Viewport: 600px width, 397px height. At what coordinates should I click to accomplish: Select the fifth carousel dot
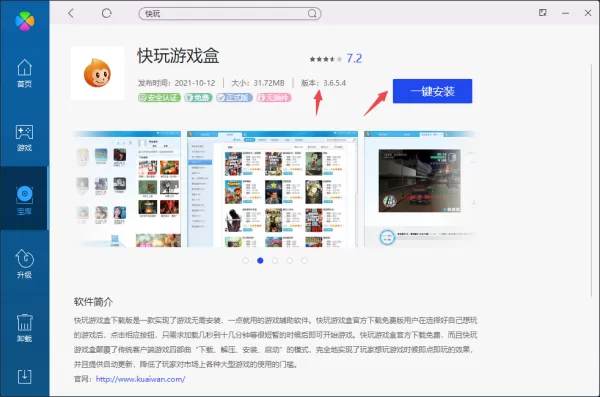click(x=304, y=261)
